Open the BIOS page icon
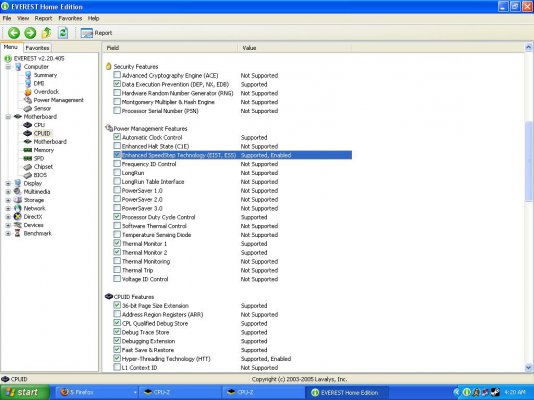Viewport: 534px width, 400px height. tap(28, 175)
